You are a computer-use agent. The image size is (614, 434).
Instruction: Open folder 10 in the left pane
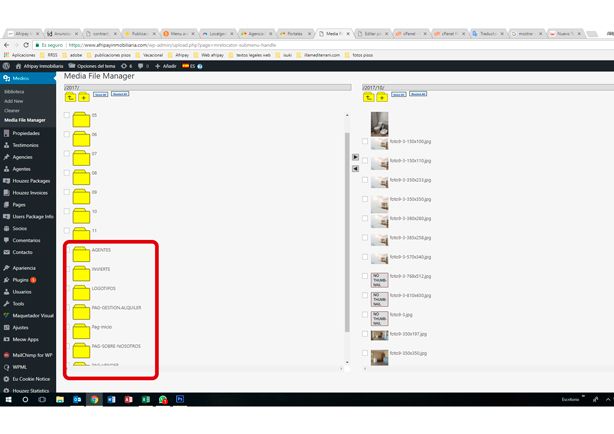pos(81,215)
